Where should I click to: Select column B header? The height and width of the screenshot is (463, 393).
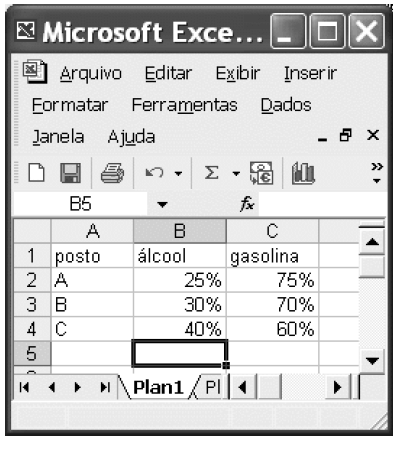[x=180, y=231]
